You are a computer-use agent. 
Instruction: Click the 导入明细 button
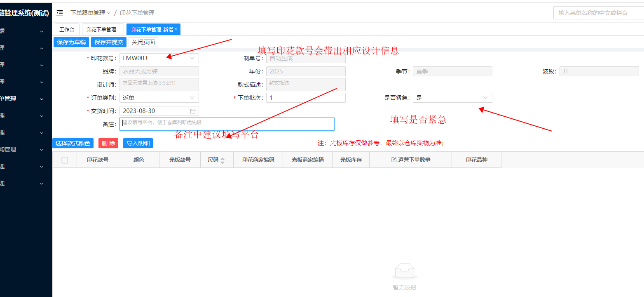click(138, 143)
